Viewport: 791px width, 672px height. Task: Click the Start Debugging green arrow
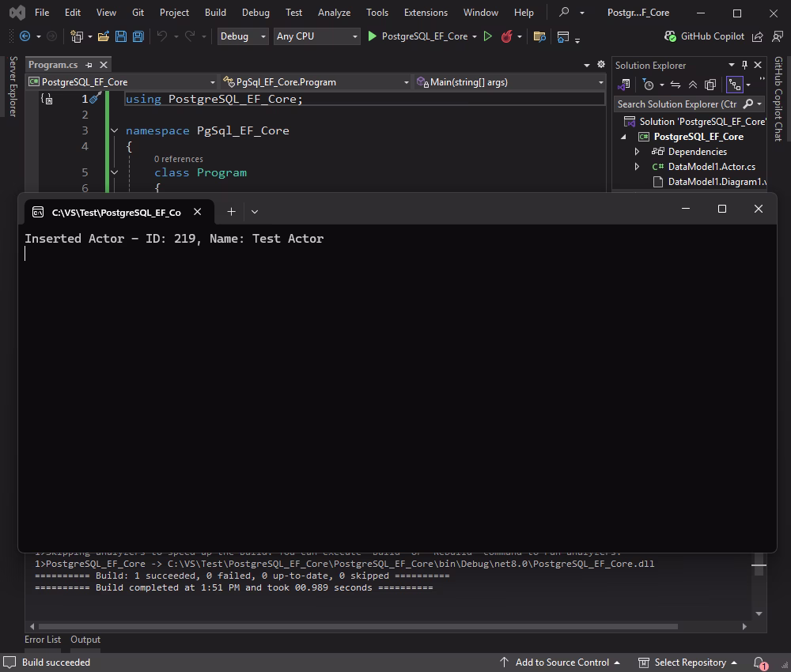click(371, 36)
